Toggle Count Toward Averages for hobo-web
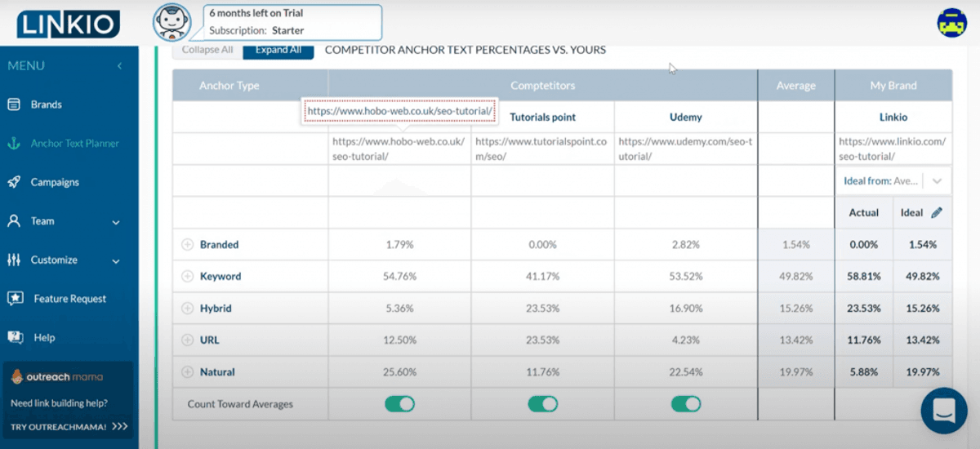 click(399, 404)
